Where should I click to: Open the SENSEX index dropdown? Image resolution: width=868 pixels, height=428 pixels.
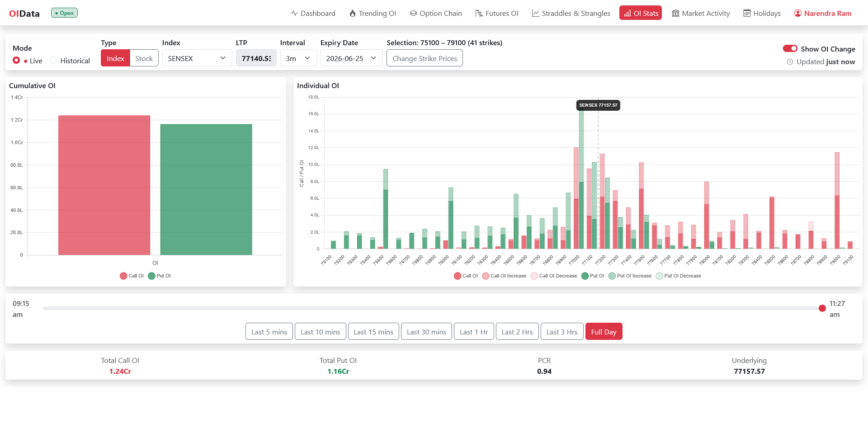(x=197, y=58)
